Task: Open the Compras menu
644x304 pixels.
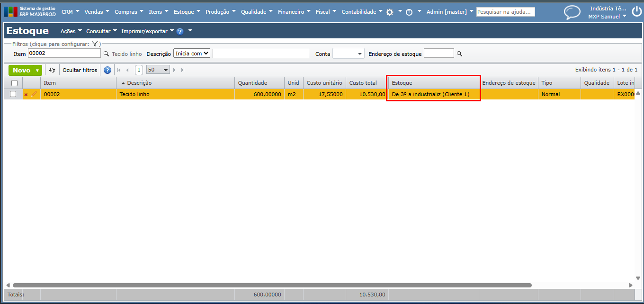Action: click(x=128, y=12)
